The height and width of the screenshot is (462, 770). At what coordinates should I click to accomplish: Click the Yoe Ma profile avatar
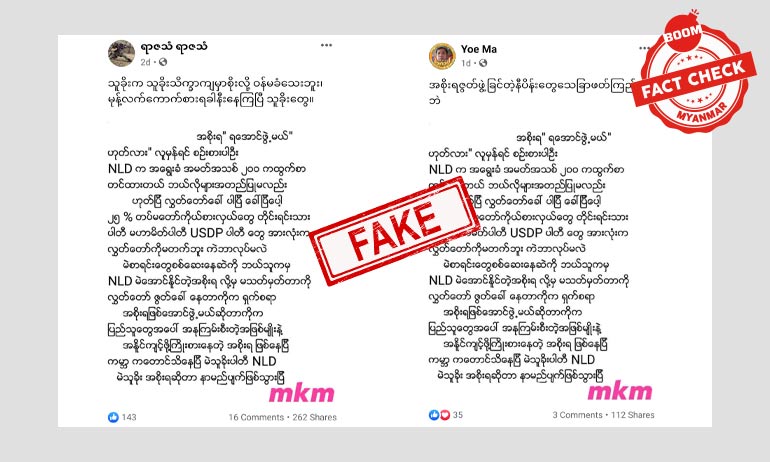coord(442,55)
